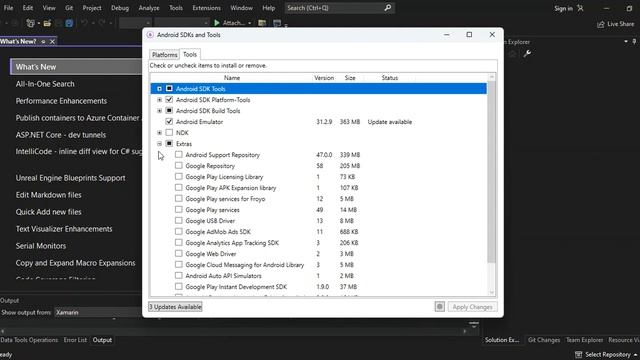Click the Redo arrow in toolbar
The width and height of the screenshot is (640, 360).
(x=102, y=23)
